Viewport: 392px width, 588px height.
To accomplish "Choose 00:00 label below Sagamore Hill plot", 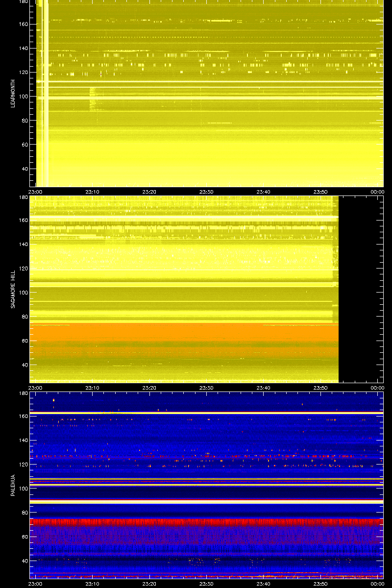I will tap(377, 388).
